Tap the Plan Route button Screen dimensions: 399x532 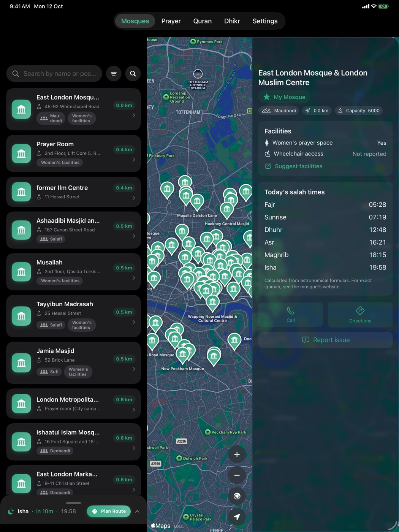(109, 511)
